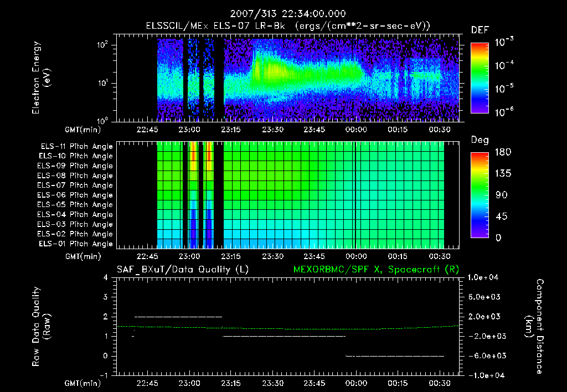Screen dimensions: 567x392
Task: Click the 10^-6 value on DEF scale
Action: pyautogui.click(x=504, y=112)
